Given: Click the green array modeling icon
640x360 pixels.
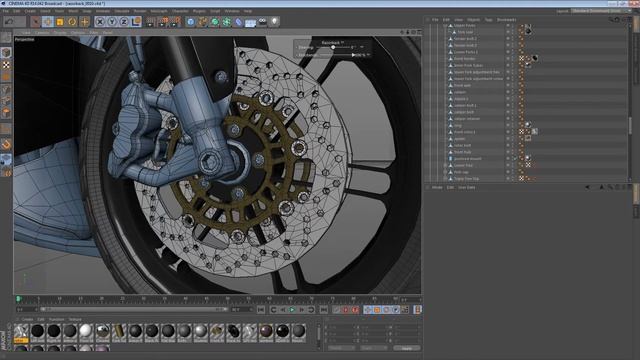Looking at the screenshot, I should tap(227, 21).
